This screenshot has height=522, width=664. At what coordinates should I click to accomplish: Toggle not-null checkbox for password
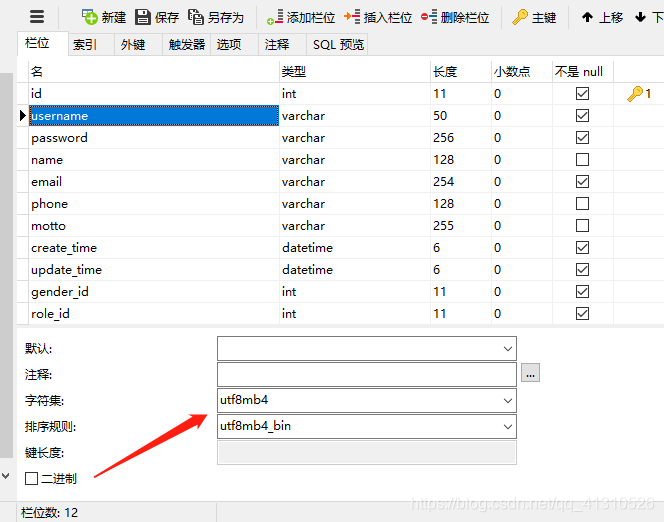(x=582, y=138)
